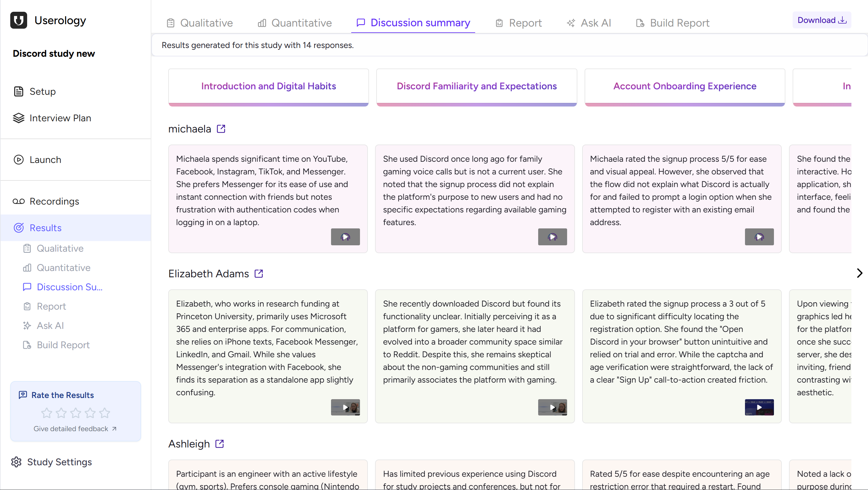Click the Launch icon in the sidebar

pyautogui.click(x=18, y=160)
